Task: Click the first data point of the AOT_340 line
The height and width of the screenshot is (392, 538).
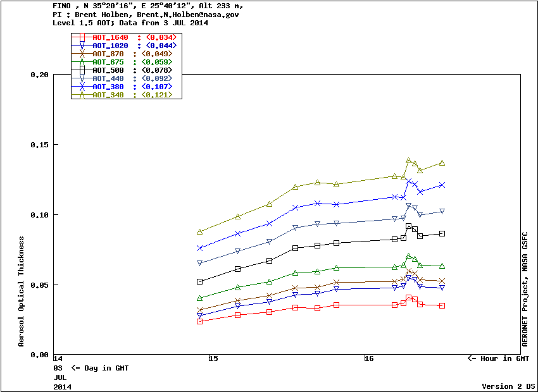Action: click(200, 232)
